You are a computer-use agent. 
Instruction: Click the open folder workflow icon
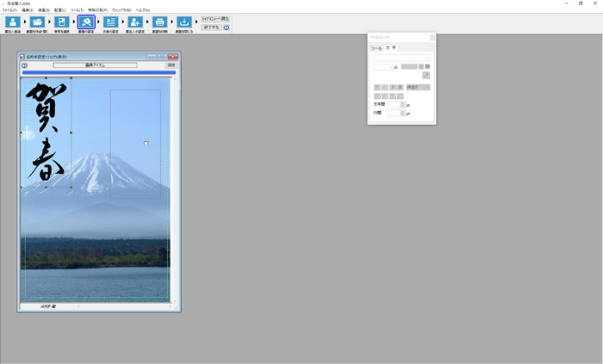[37, 22]
